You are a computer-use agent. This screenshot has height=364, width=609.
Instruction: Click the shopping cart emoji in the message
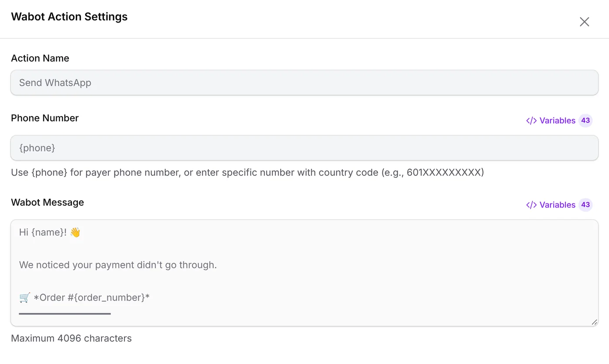[25, 297]
